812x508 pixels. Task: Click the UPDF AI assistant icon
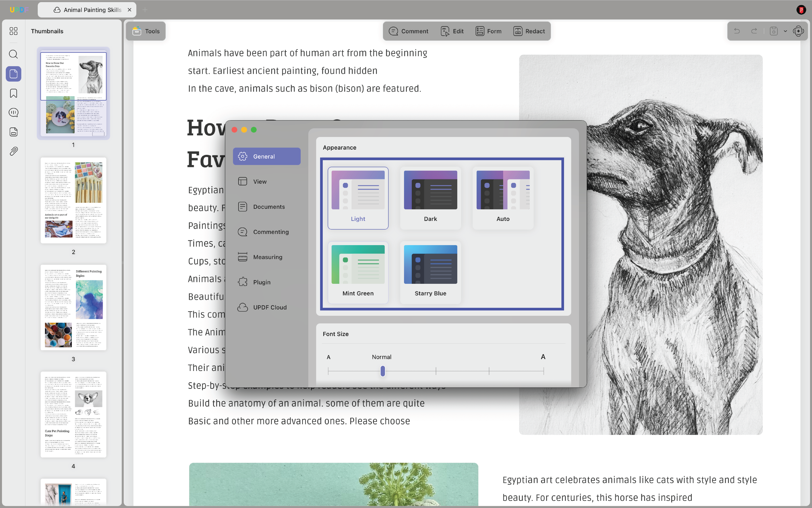(x=798, y=31)
